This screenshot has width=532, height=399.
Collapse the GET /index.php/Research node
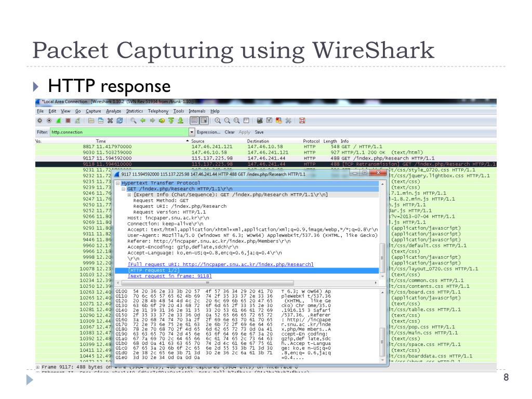[x=124, y=189]
